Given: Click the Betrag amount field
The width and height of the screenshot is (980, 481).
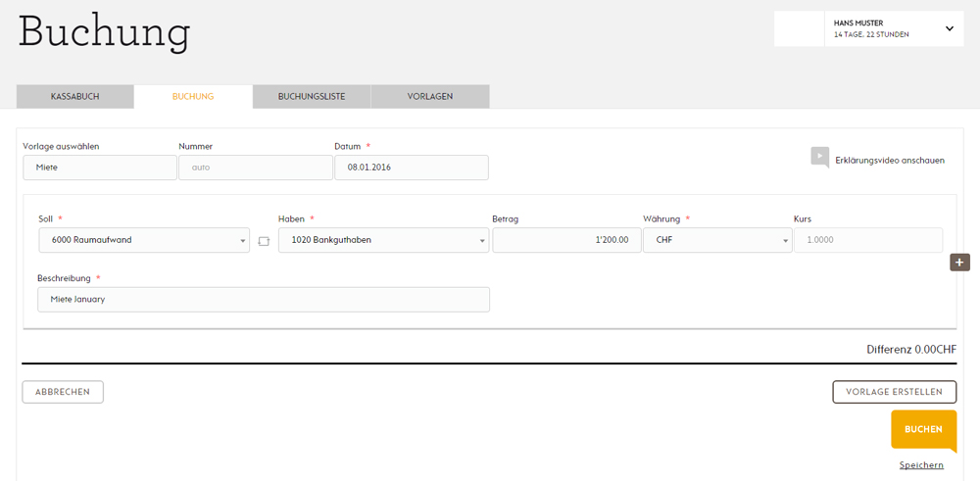Looking at the screenshot, I should pos(566,240).
